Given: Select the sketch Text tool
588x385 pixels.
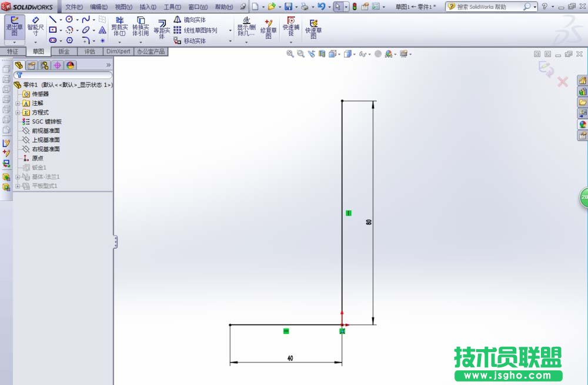Looking at the screenshot, I should point(102,30).
